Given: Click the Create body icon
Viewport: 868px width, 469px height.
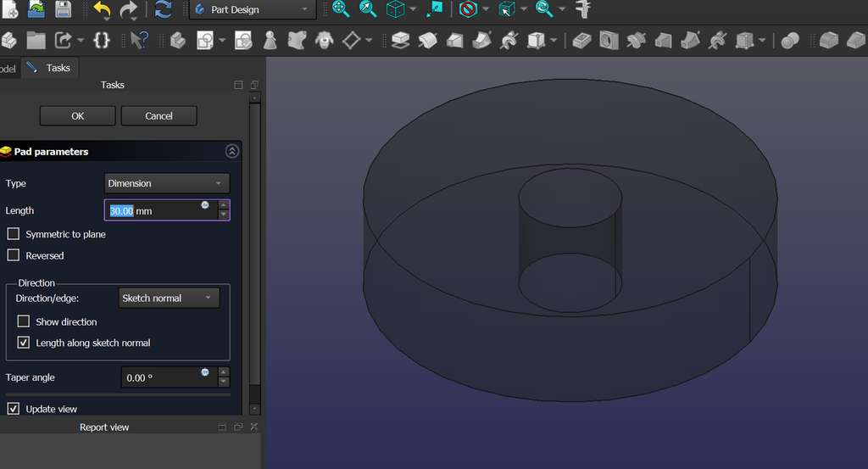Looking at the screenshot, I should 178,41.
